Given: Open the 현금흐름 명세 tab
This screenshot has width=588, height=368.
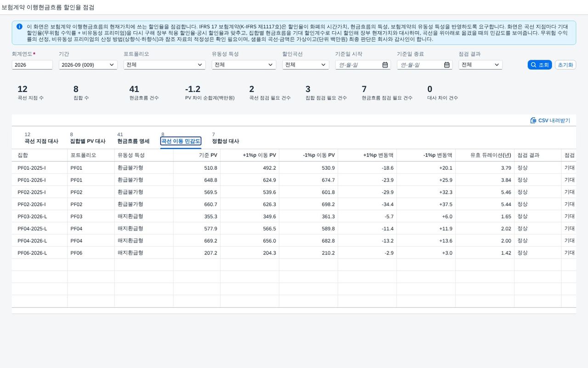Looking at the screenshot, I should pos(133,141).
